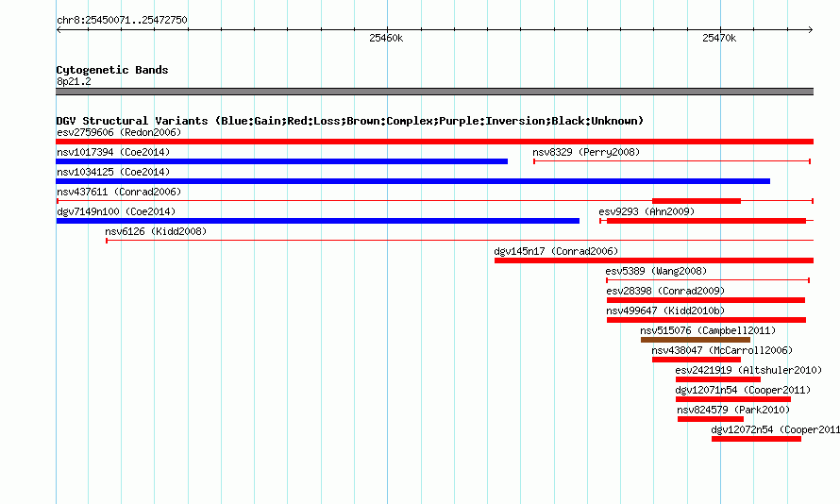The image size is (840, 504).
Task: Select the esv9293 red bar
Action: tap(706, 221)
